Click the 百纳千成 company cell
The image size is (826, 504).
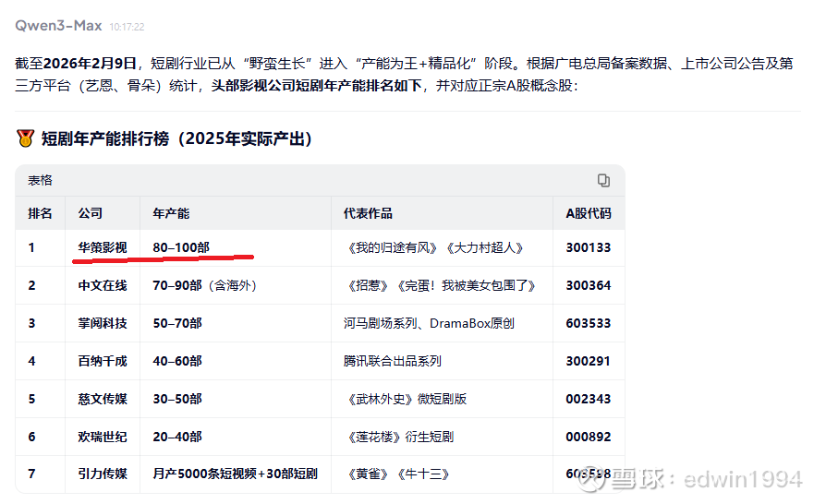[103, 361]
